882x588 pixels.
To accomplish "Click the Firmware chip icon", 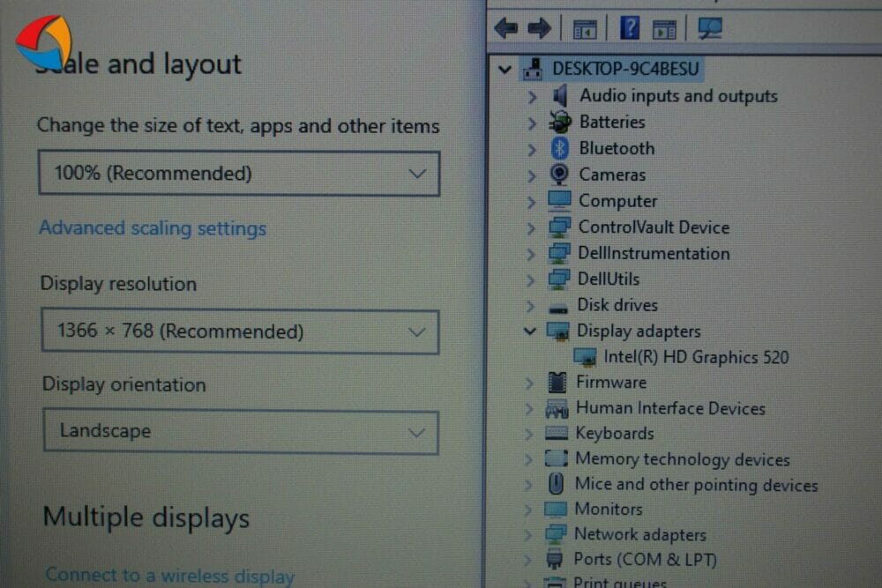I will 557,383.
